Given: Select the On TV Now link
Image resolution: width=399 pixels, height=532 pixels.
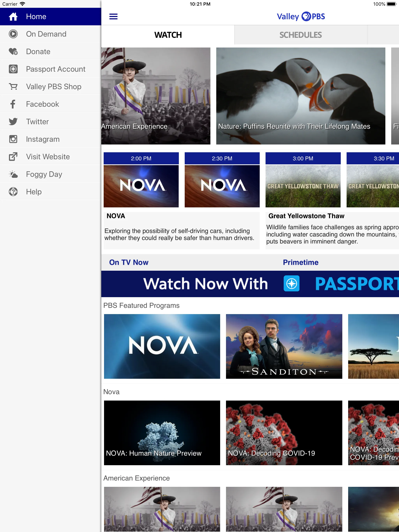Looking at the screenshot, I should (x=129, y=262).
